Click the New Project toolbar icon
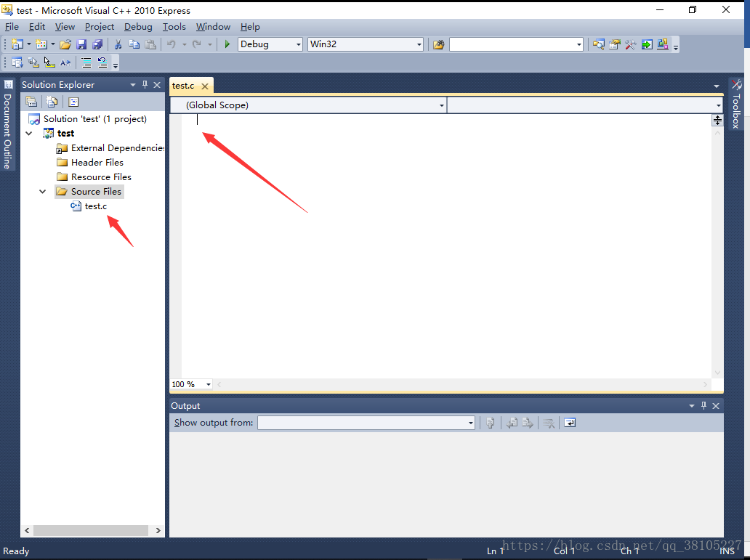This screenshot has width=750, height=560. [17, 44]
